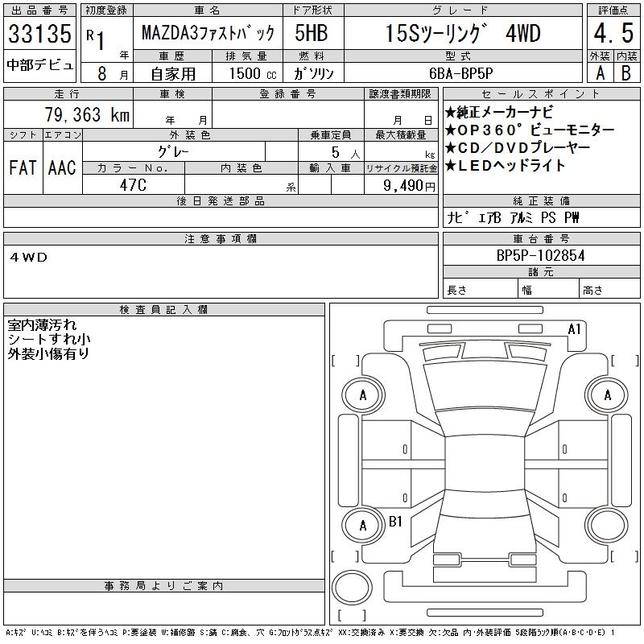Screen dimensions: 644x644
Task: Click the lot number 33135
Action: pos(39,33)
